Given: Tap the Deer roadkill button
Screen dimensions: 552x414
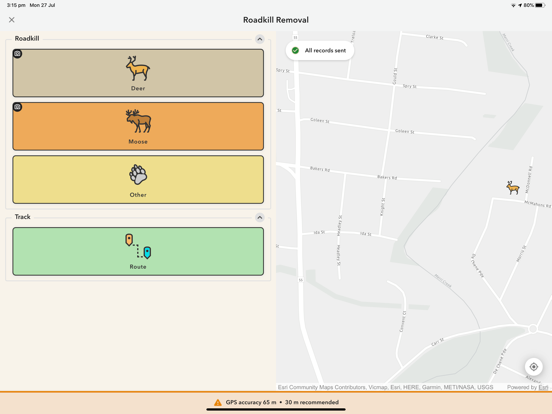Looking at the screenshot, I should tap(138, 73).
